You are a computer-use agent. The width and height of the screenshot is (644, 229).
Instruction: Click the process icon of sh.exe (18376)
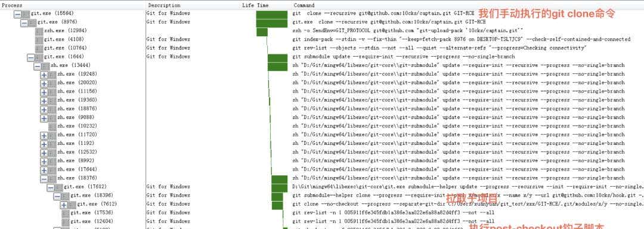52,178
